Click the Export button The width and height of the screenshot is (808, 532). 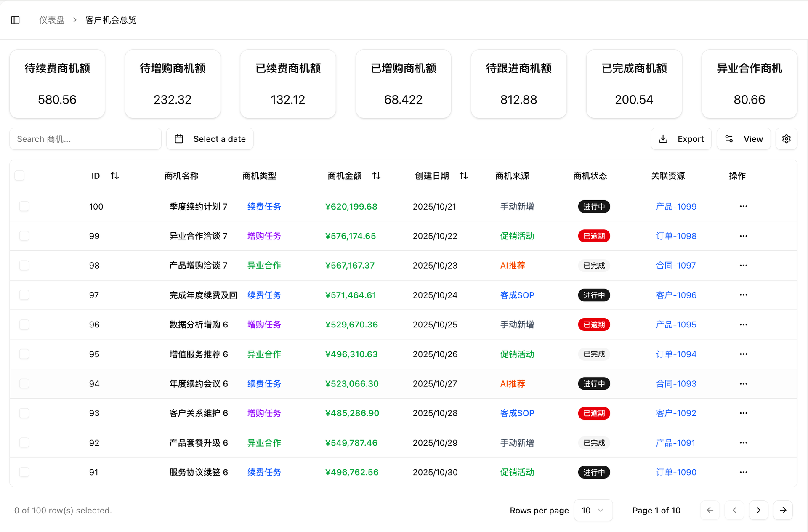pos(681,139)
